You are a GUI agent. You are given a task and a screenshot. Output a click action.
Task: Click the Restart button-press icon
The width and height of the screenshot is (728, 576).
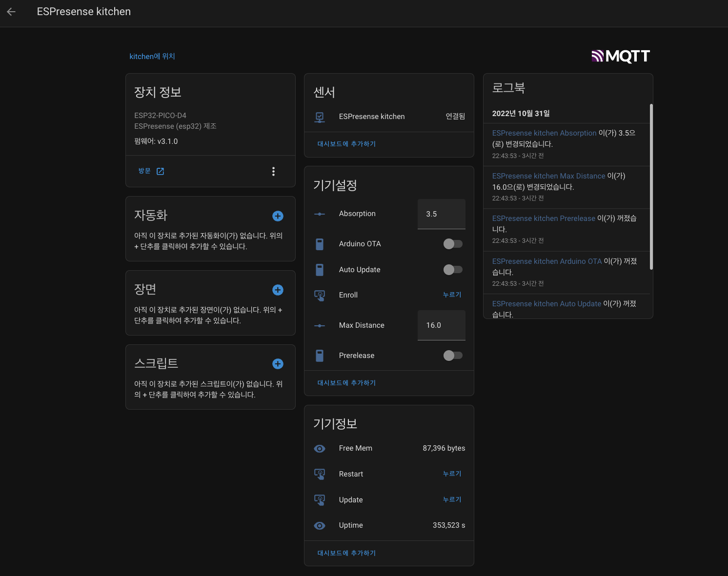point(320,474)
